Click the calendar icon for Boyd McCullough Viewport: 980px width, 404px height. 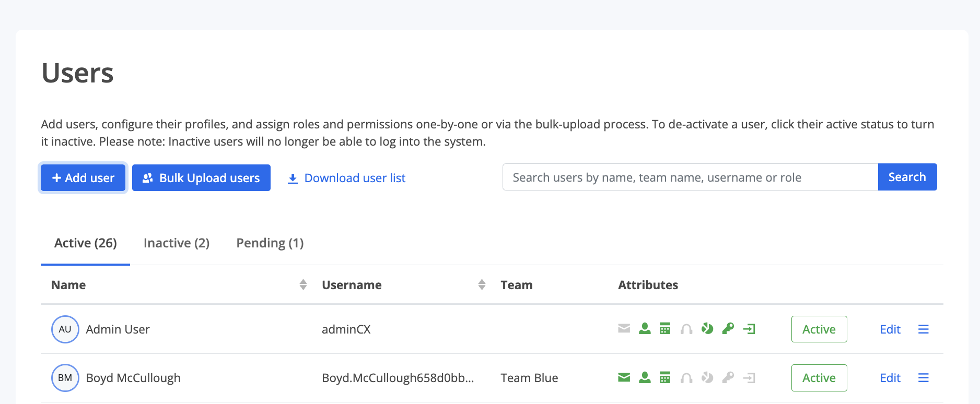point(665,377)
